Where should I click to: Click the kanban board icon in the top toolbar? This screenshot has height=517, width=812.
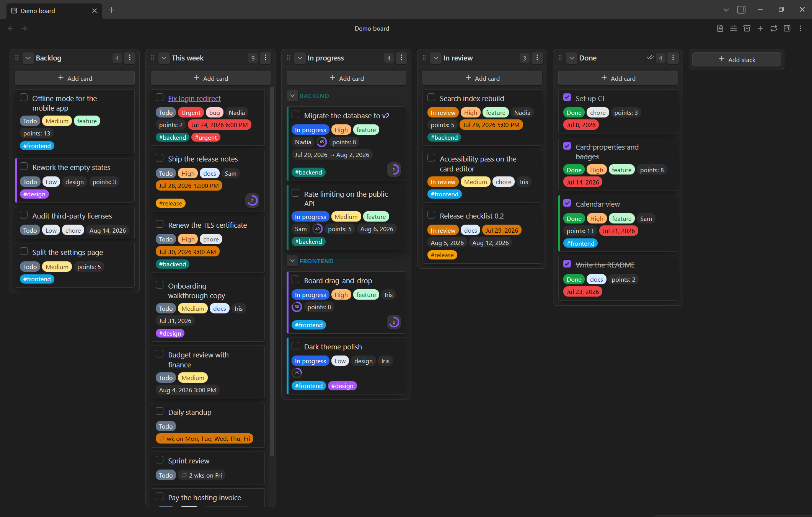coord(787,28)
